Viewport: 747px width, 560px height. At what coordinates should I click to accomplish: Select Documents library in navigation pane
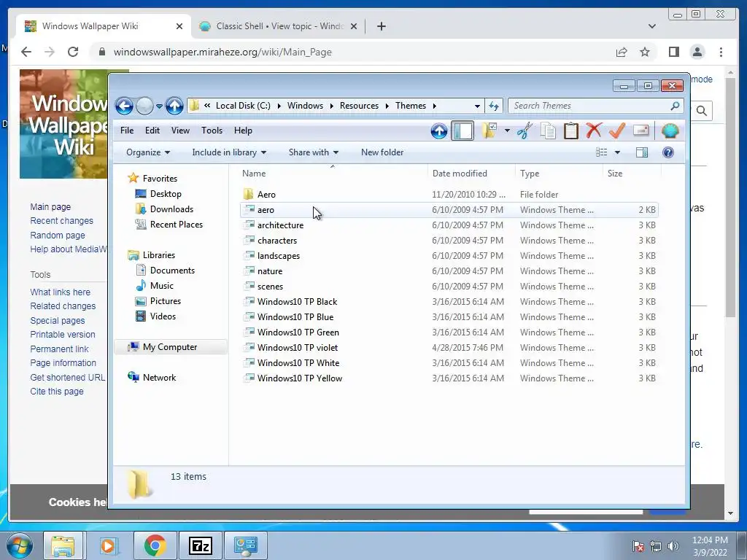(x=166, y=271)
